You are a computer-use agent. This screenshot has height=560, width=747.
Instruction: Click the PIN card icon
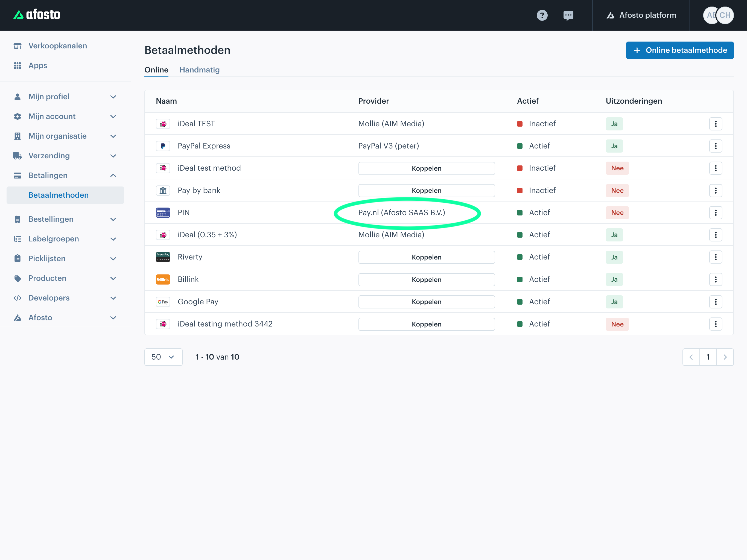pyautogui.click(x=163, y=212)
